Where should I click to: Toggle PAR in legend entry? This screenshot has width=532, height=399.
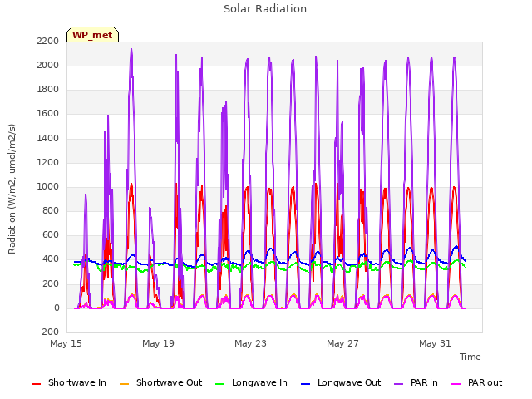(416, 382)
